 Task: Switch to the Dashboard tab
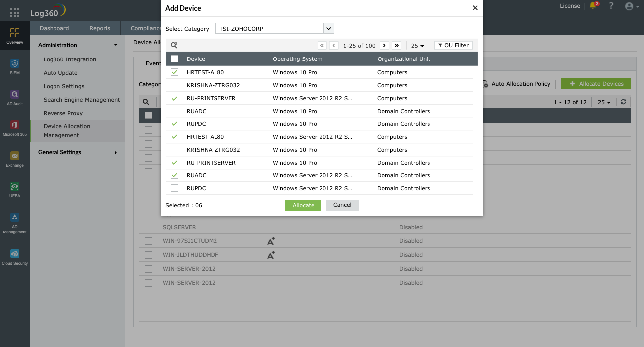[x=54, y=28]
